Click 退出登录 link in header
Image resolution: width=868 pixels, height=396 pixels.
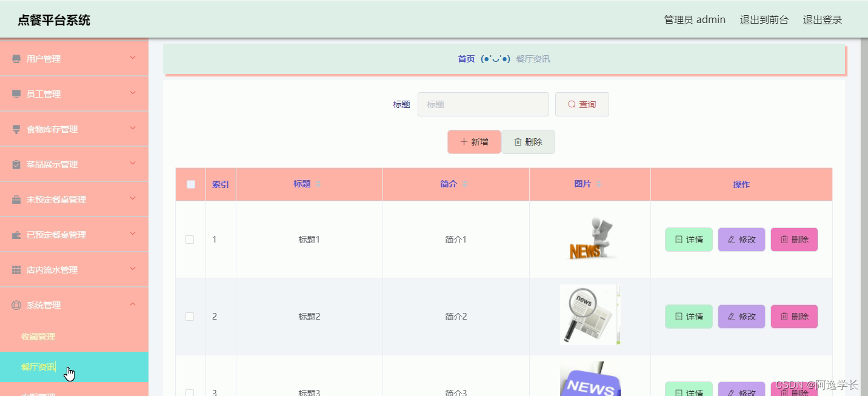823,19
